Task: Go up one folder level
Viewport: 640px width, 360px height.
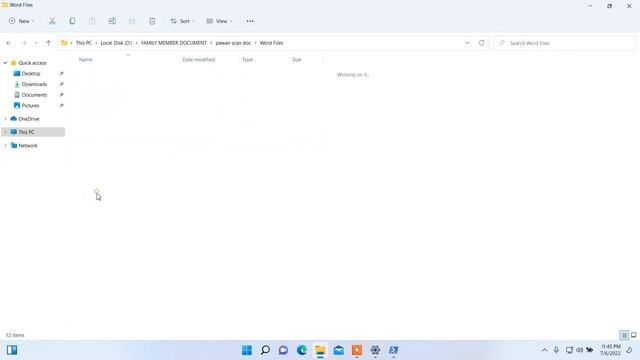Action: [x=49, y=43]
